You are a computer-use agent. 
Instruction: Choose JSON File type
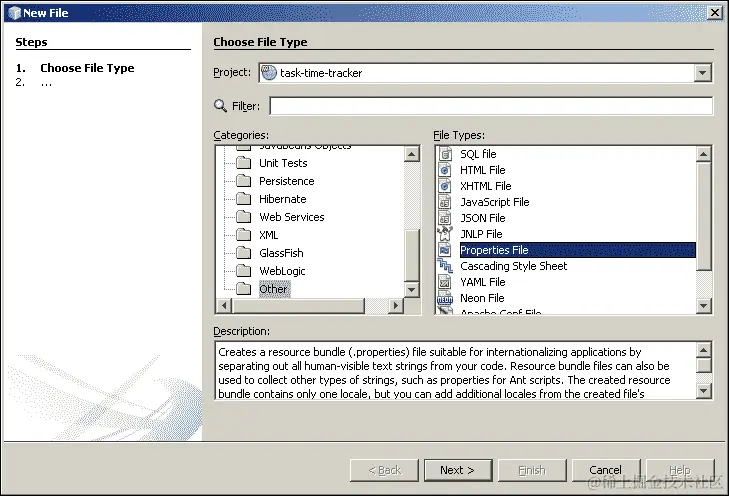483,218
